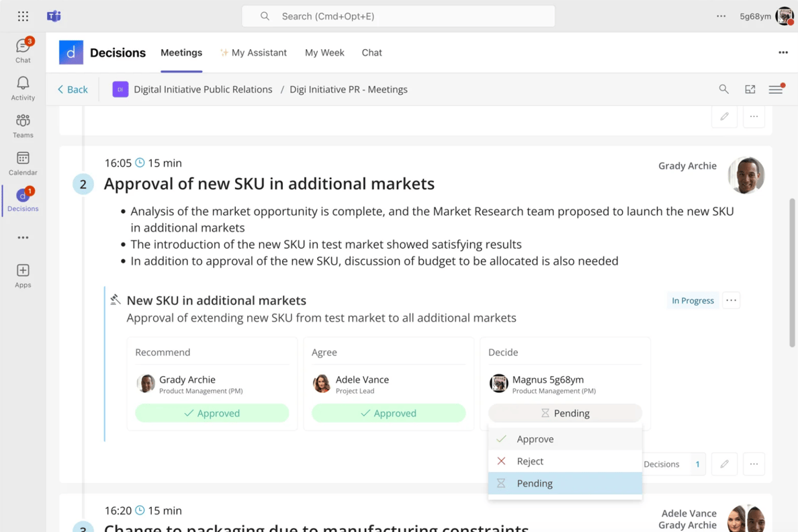The image size is (798, 532).
Task: Choose Approve from the decision dropdown
Action: 565,439
